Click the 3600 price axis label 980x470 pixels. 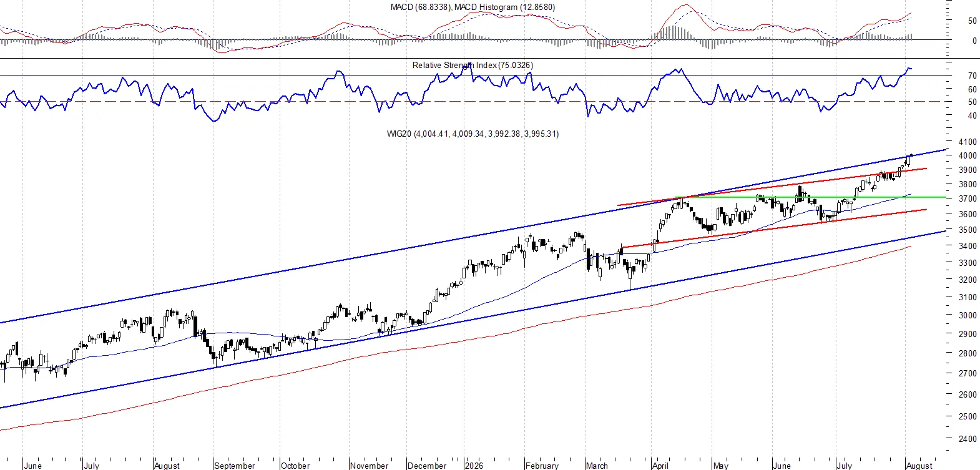point(968,214)
